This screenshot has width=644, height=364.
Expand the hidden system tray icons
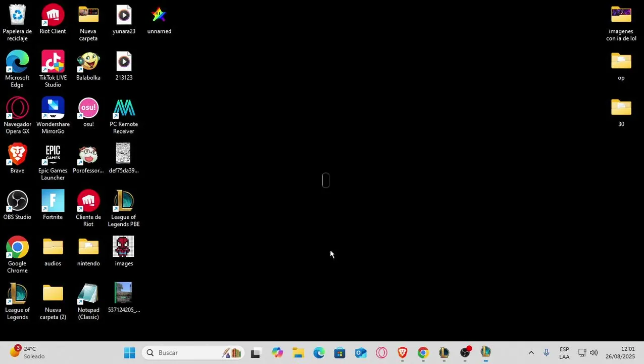click(531, 353)
